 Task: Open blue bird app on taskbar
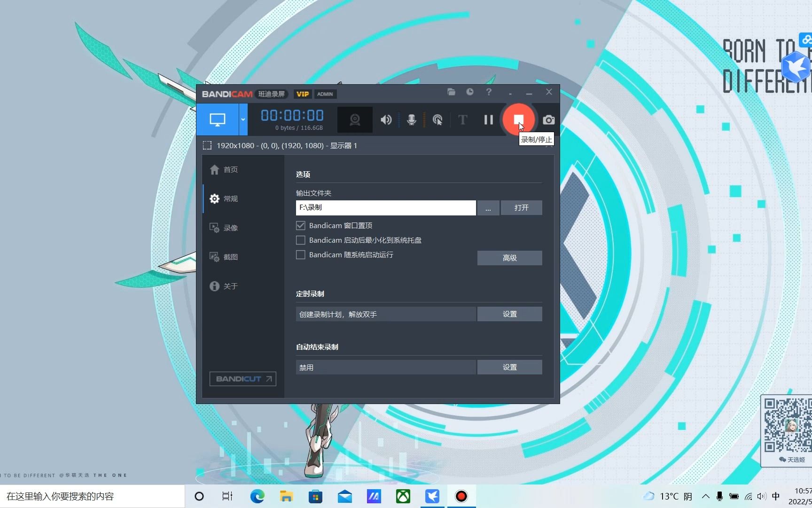coord(432,496)
